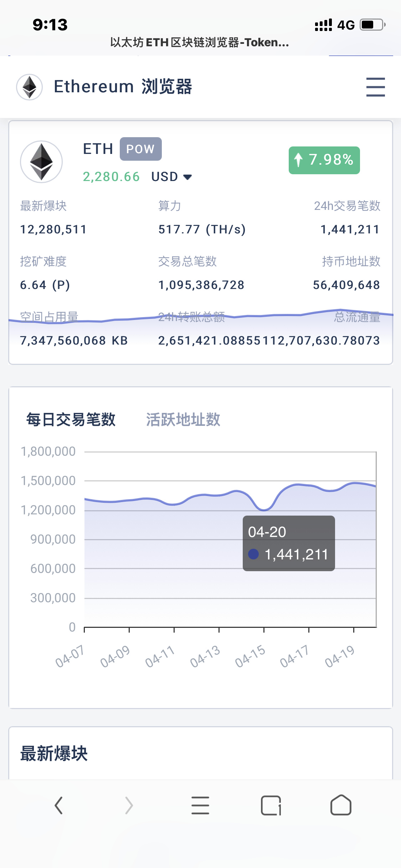
Task: Tap the hashrate value 517.77 (TH/s)
Action: (x=202, y=229)
